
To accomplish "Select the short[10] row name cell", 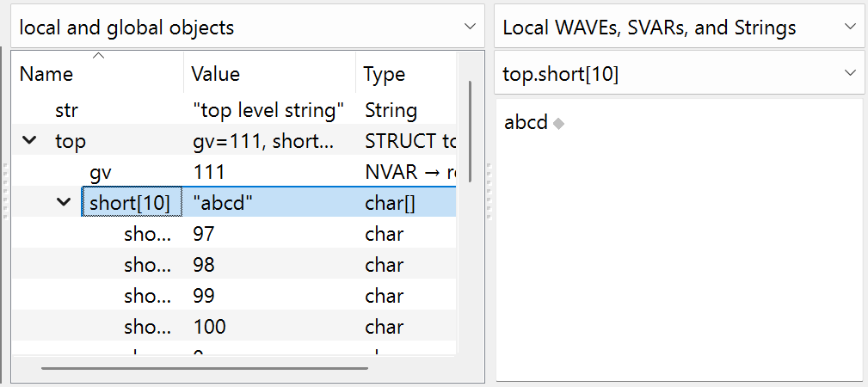I will [130, 203].
